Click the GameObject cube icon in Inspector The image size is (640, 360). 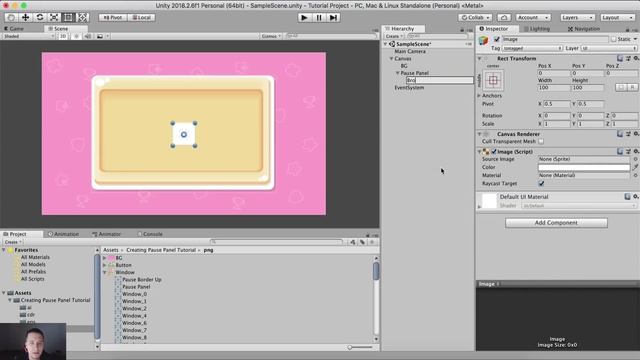484,40
